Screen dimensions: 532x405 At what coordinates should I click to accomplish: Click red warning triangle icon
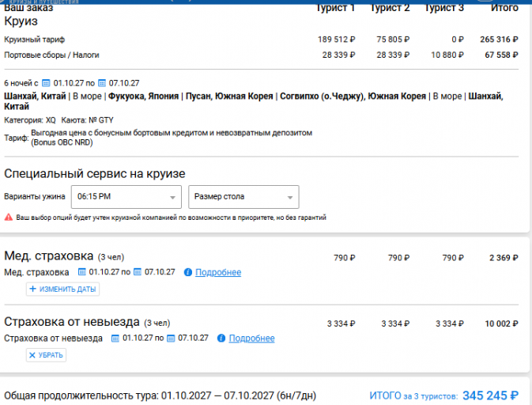pyautogui.click(x=9, y=218)
